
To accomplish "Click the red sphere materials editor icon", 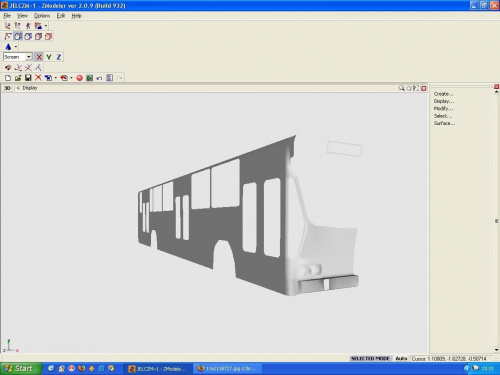I will (x=79, y=78).
